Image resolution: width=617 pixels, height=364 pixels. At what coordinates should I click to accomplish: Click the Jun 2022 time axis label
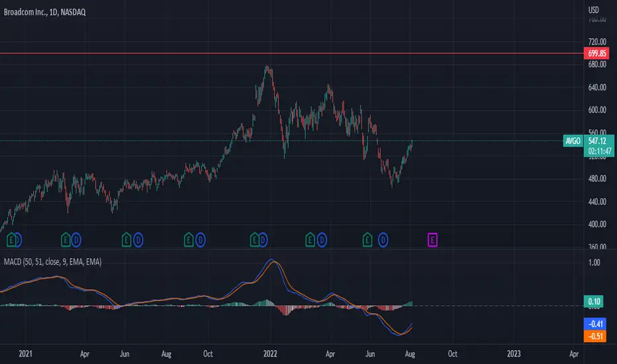370,354
